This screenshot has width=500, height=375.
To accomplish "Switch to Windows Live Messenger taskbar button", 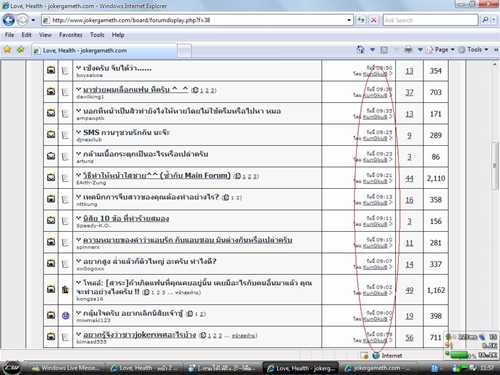I will coord(65,368).
